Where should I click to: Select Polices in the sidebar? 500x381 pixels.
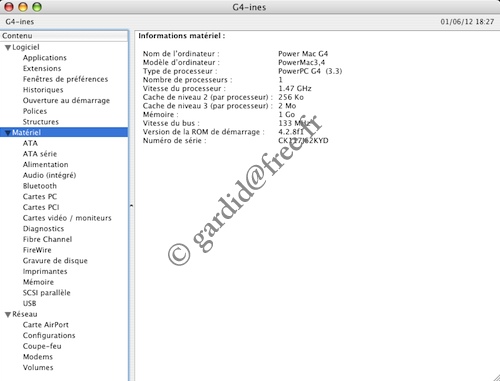35,111
